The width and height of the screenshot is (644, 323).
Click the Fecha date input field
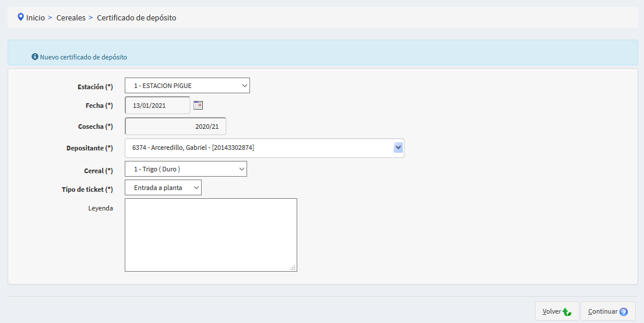[157, 106]
